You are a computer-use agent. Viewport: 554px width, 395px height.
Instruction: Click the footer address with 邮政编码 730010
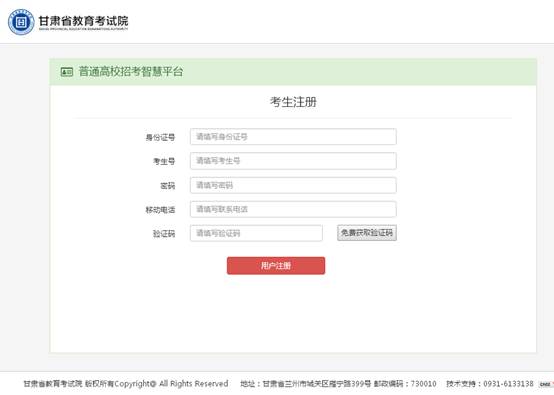[x=338, y=384]
